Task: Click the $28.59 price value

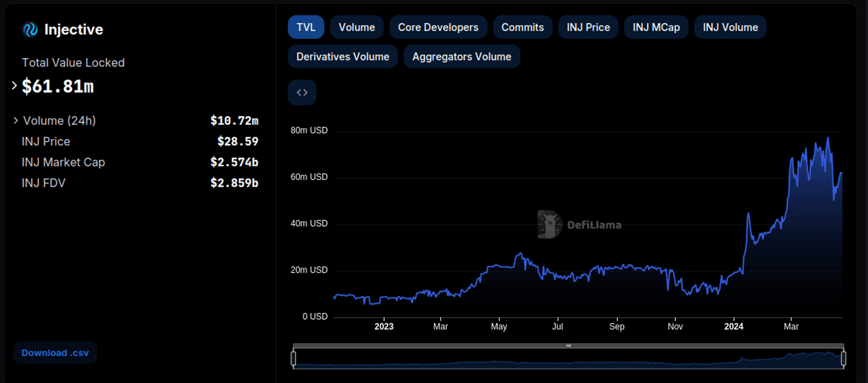Action: (238, 141)
